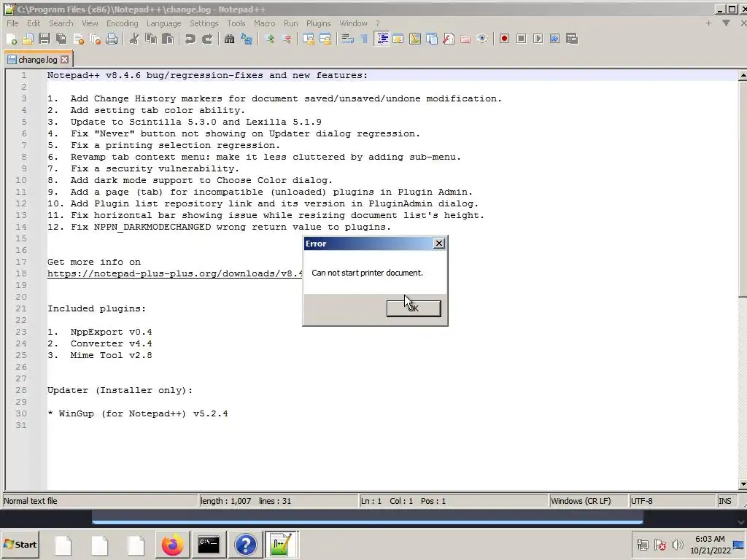Start macro recording with red button
This screenshot has width=747, height=560.
pos(505,39)
